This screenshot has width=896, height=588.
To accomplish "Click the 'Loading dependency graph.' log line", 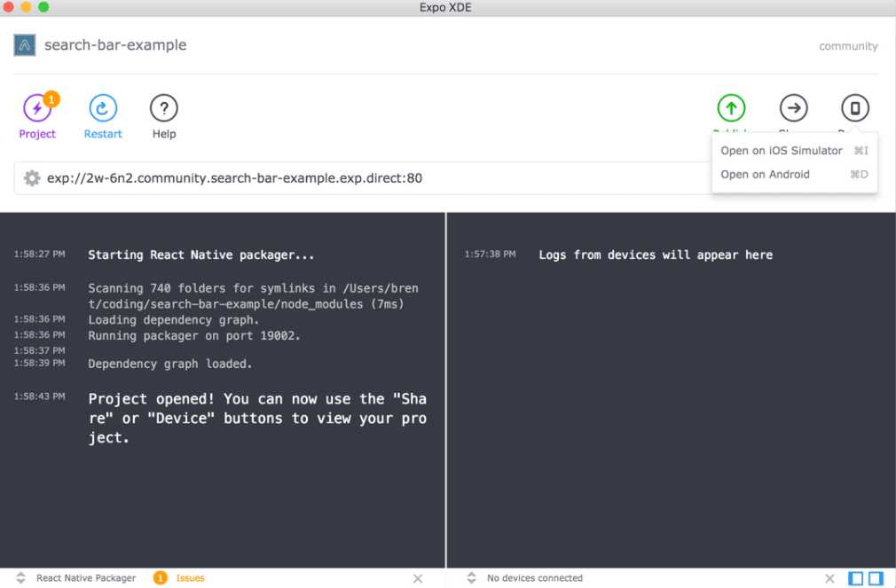I will (x=174, y=320).
